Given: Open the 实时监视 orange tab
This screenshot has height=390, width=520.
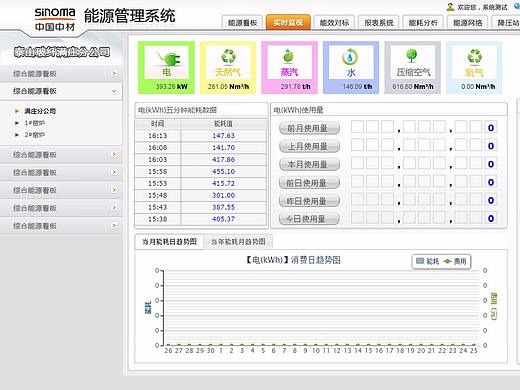Looking at the screenshot, I should coord(288,22).
